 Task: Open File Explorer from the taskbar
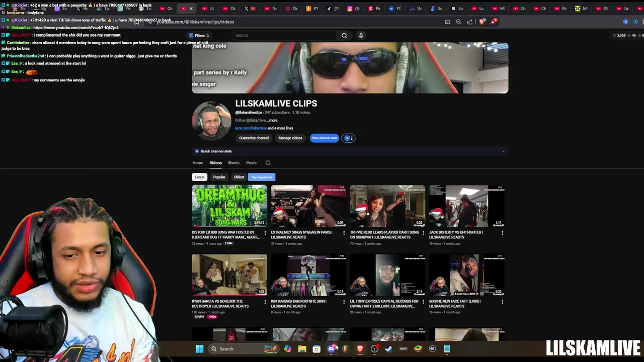302,349
